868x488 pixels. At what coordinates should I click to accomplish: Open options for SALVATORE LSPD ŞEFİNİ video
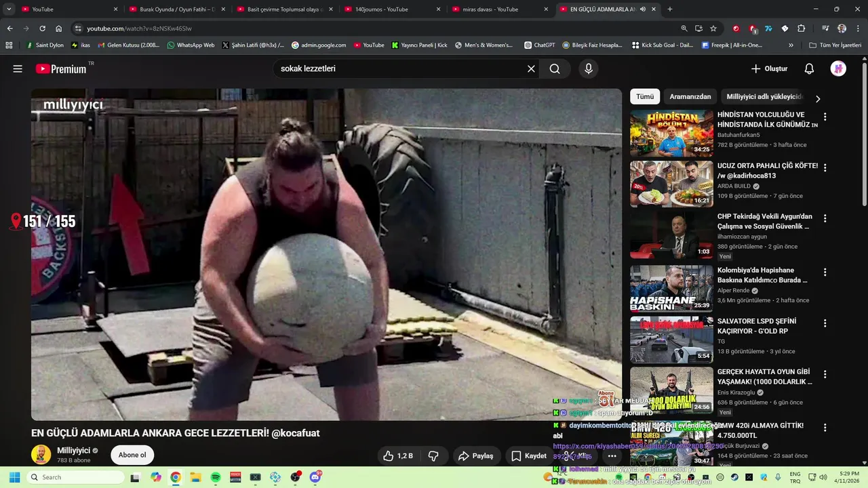(825, 323)
